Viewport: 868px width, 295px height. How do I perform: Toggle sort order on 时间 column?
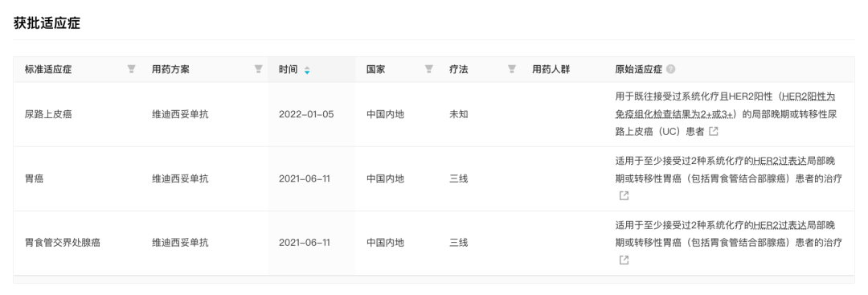(307, 70)
